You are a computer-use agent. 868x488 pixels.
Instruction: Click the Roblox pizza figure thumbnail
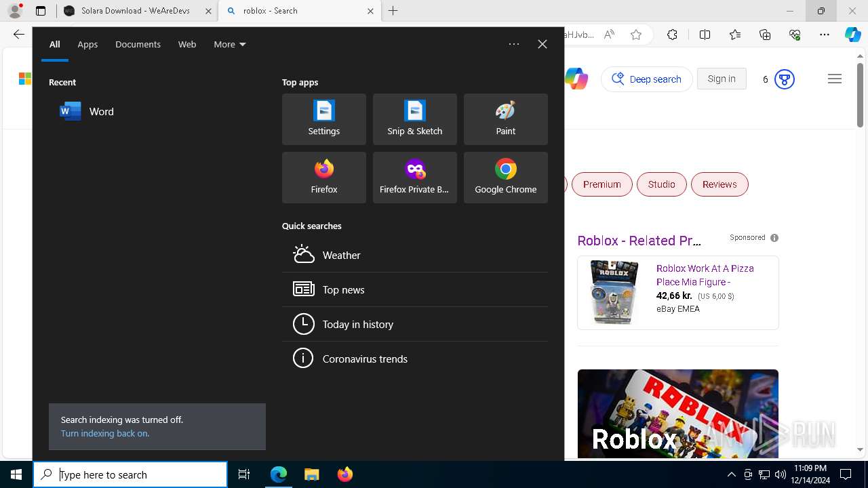coord(614,292)
